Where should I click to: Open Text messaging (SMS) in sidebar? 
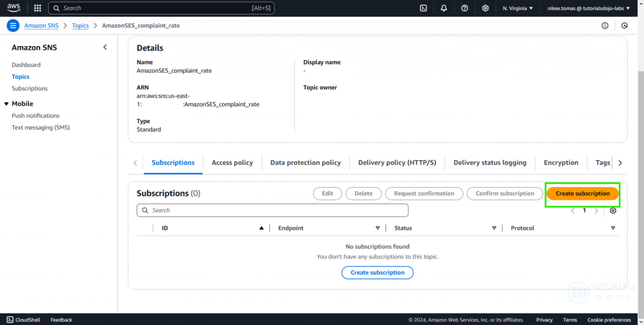pyautogui.click(x=41, y=127)
